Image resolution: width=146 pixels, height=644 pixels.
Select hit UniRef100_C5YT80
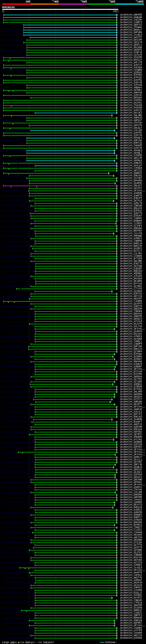[x=131, y=123]
